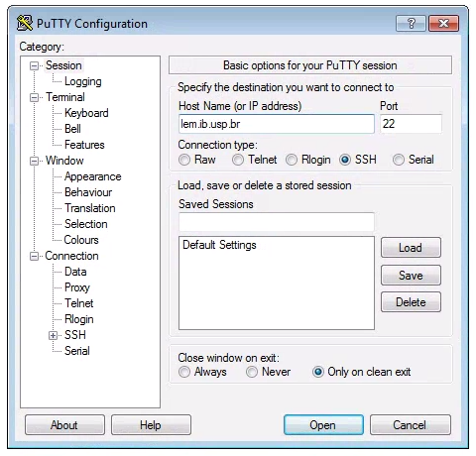Viewport: 476px width, 456px height.
Task: Select Logging in the category tree
Action: (x=83, y=81)
